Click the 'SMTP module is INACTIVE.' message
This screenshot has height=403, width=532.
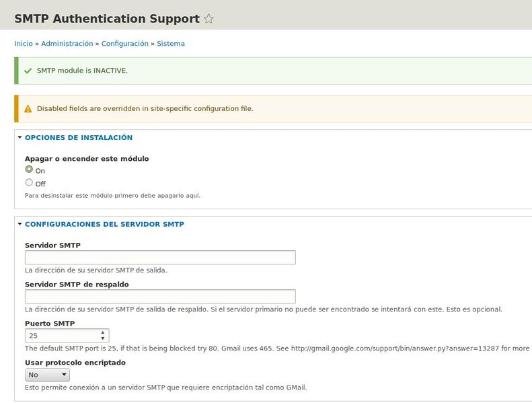coord(82,71)
